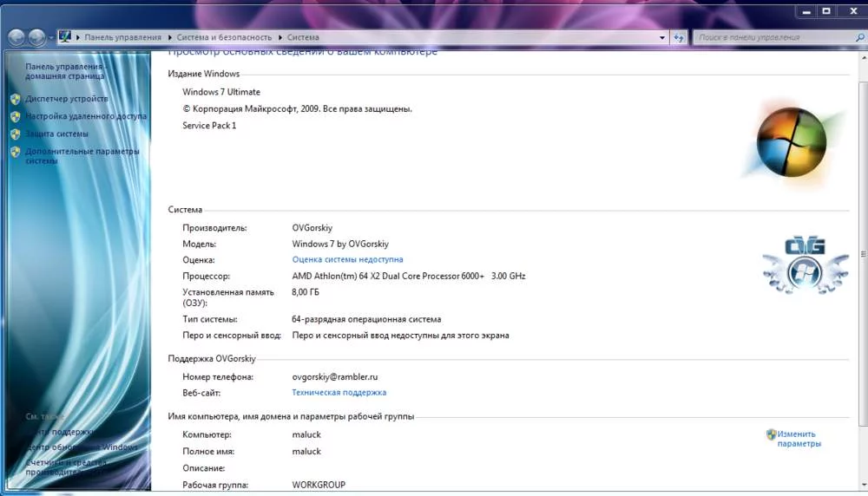Maximize the System window

826,11
